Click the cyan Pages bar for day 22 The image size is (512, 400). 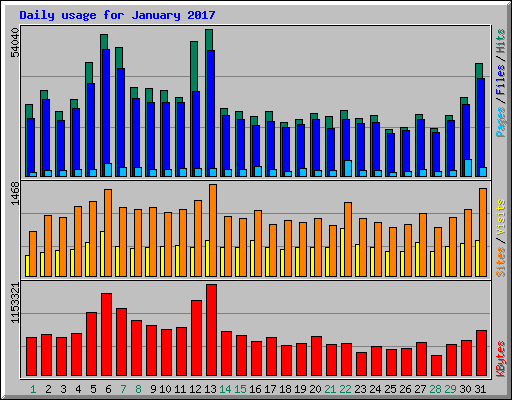348,168
